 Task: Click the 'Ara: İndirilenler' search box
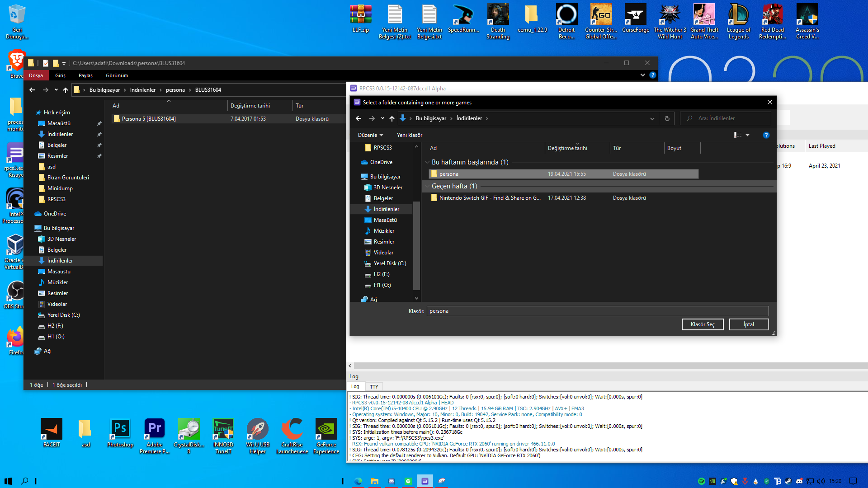[725, 118]
